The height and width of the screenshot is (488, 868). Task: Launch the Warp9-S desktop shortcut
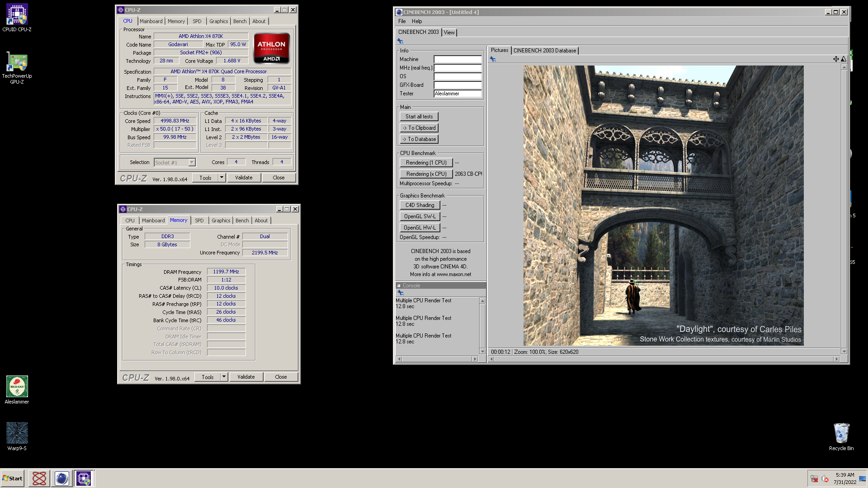pyautogui.click(x=17, y=436)
